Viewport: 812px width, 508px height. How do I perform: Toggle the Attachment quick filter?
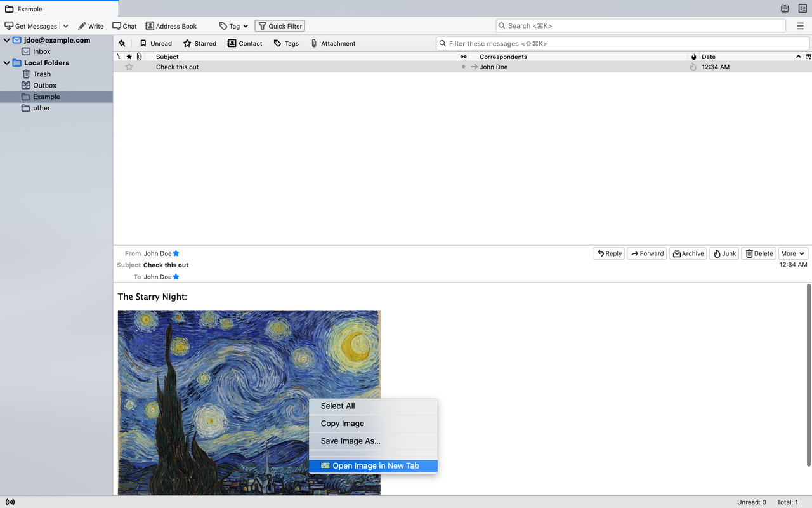coord(333,43)
